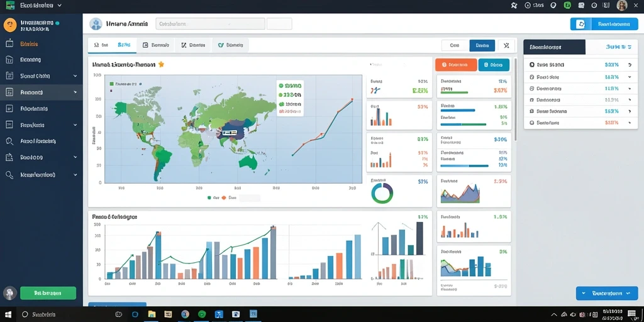Select the dark navy header tab in the right panel
The image size is (644, 322).
[554, 47]
